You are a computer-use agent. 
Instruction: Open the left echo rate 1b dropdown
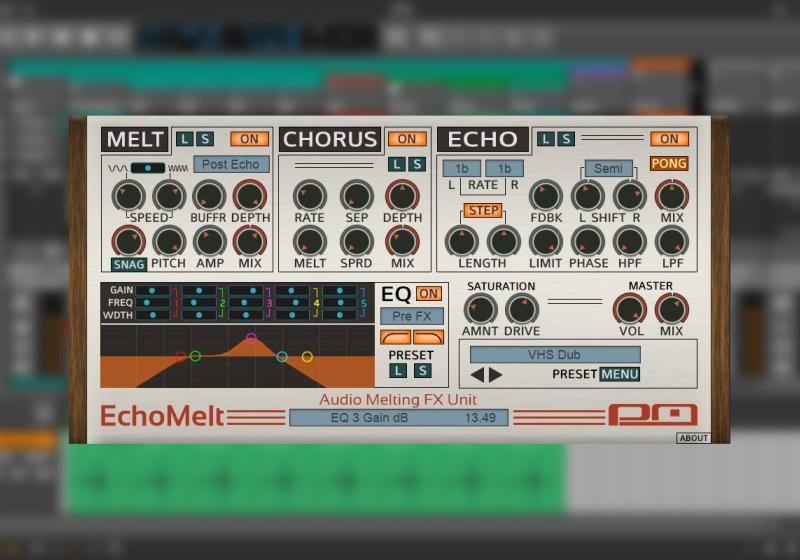[x=462, y=168]
